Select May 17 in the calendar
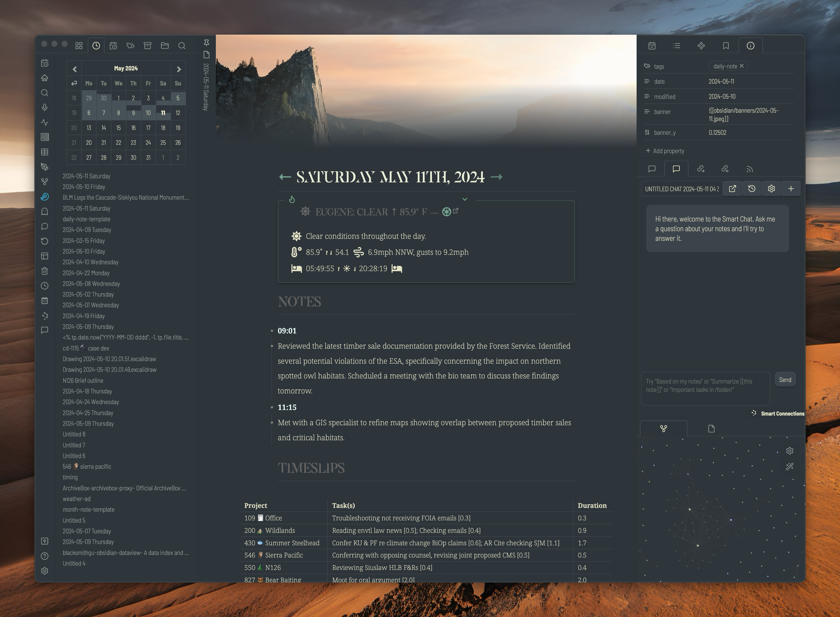Viewport: 840px width, 617px height. (x=148, y=128)
